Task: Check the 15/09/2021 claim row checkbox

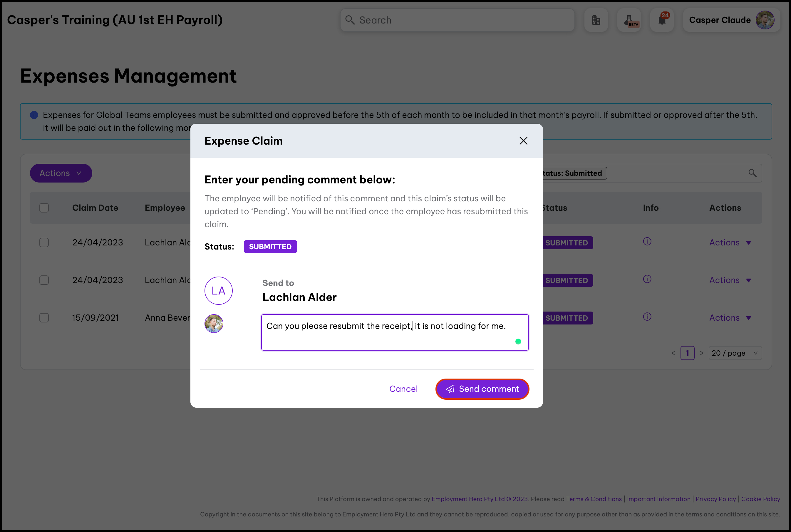Action: pyautogui.click(x=44, y=318)
